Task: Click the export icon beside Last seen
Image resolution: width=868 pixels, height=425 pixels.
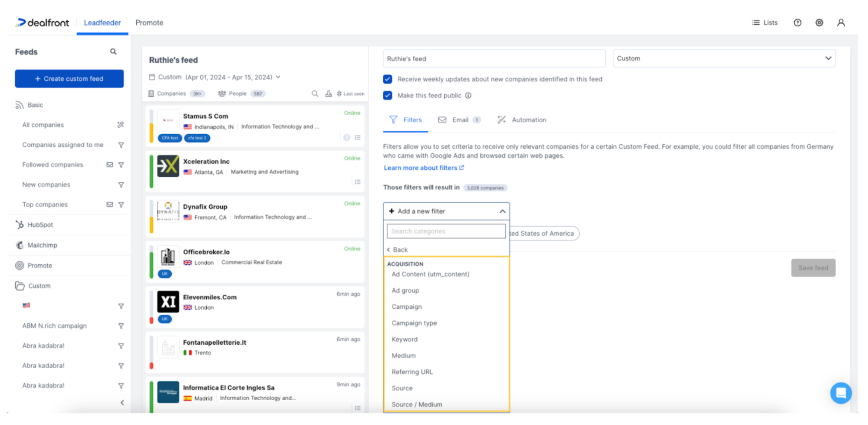Action: pos(328,93)
